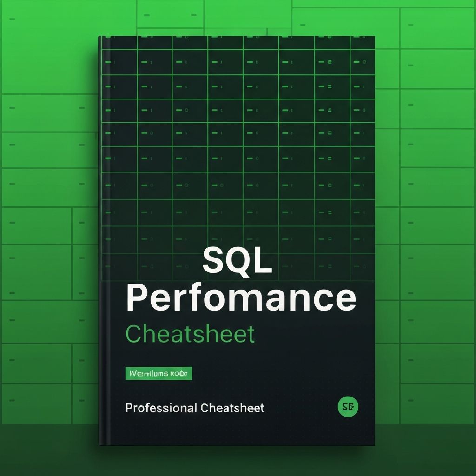Click the green label badge above 'Professional Cheatsheet'

(159, 373)
